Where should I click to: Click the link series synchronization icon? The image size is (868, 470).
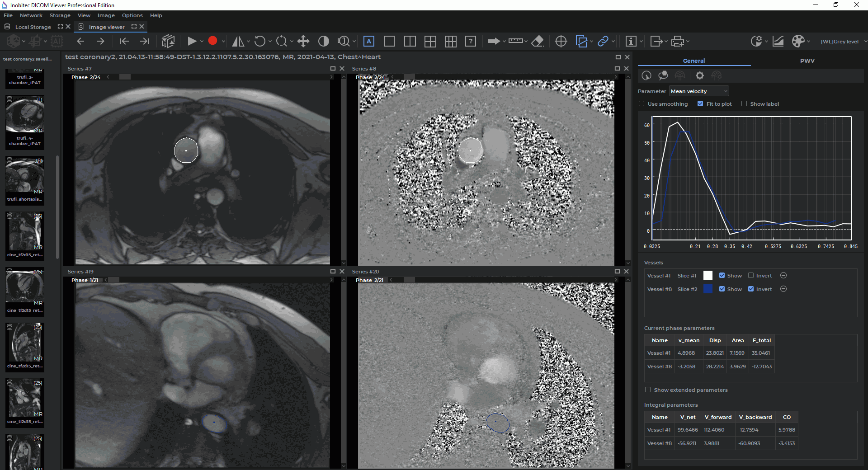point(603,41)
